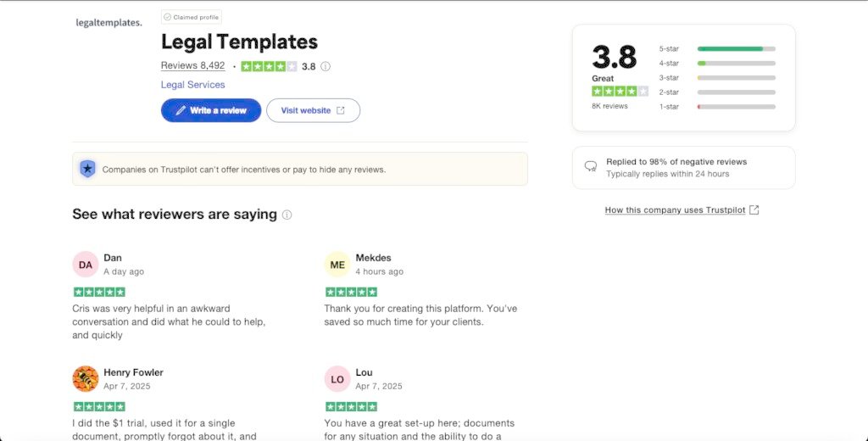The width and height of the screenshot is (868, 441).
Task: Click the blue shield star icon
Action: (x=87, y=169)
